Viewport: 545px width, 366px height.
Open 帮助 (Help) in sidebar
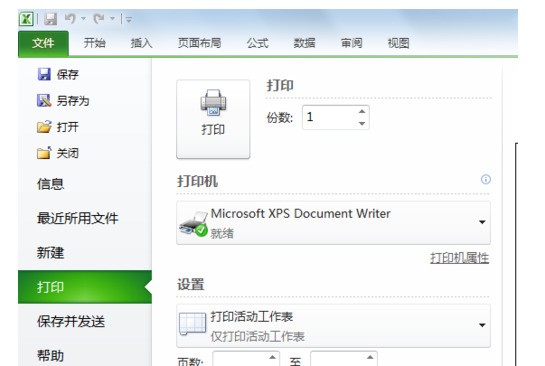pos(51,356)
